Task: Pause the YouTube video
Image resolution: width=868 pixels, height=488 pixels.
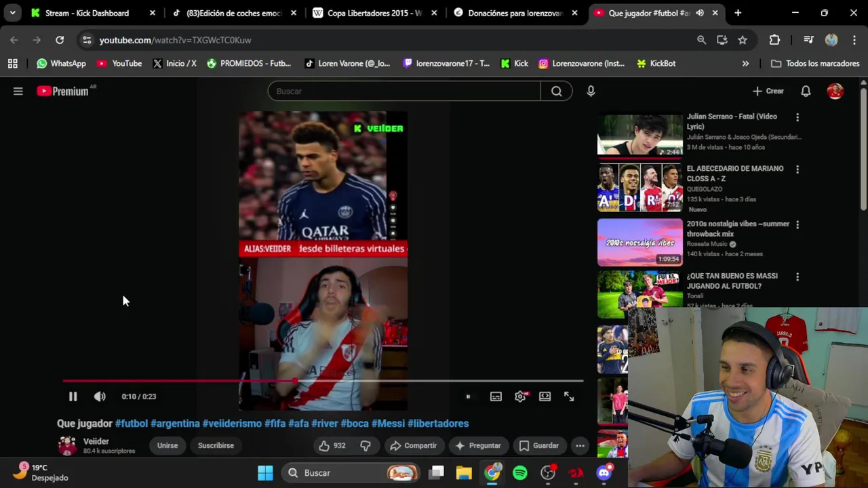Action: [73, 396]
